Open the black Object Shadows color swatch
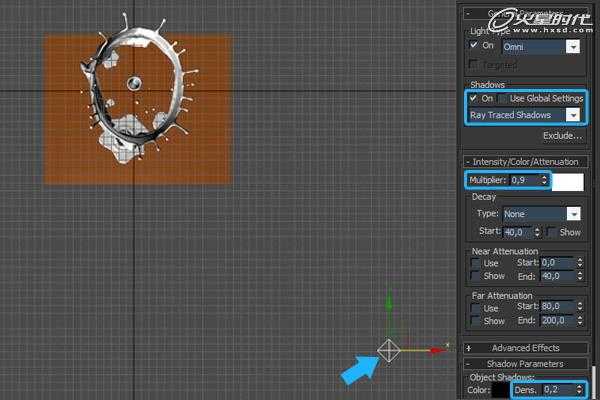Screen dimensions: 600x400 (x=500, y=390)
